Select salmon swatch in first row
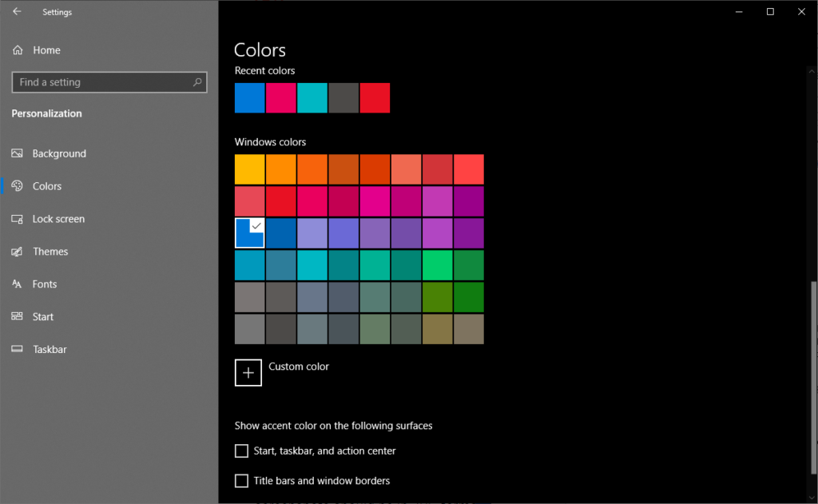The image size is (818, 504). pyautogui.click(x=406, y=169)
